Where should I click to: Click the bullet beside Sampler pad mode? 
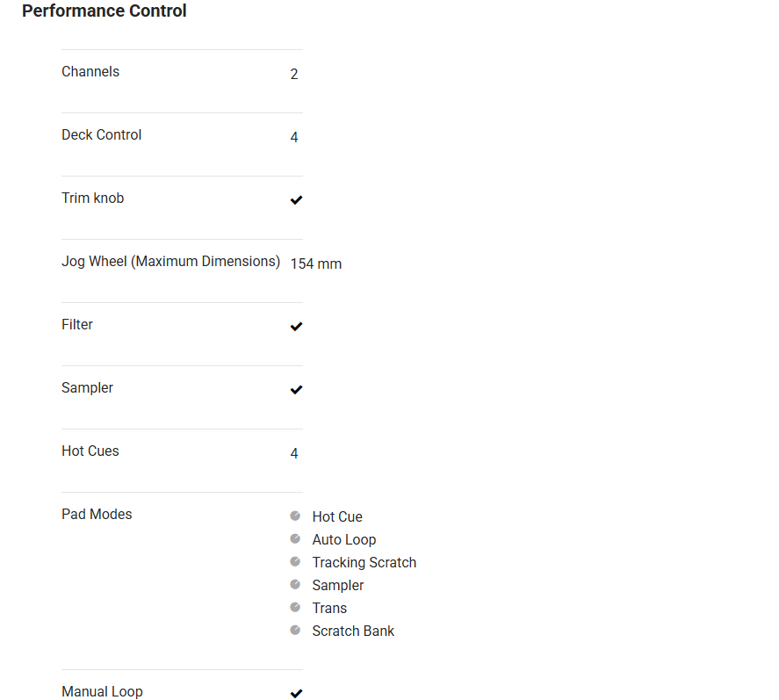tap(295, 585)
